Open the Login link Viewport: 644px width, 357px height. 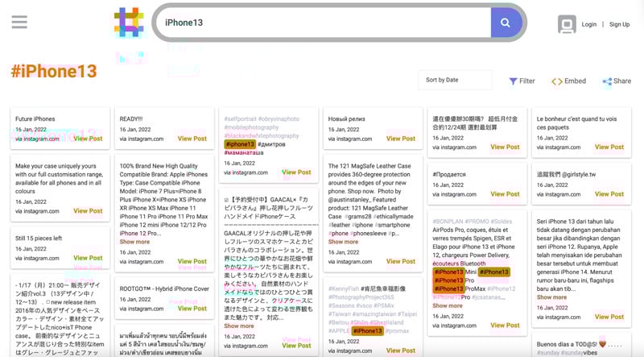589,24
